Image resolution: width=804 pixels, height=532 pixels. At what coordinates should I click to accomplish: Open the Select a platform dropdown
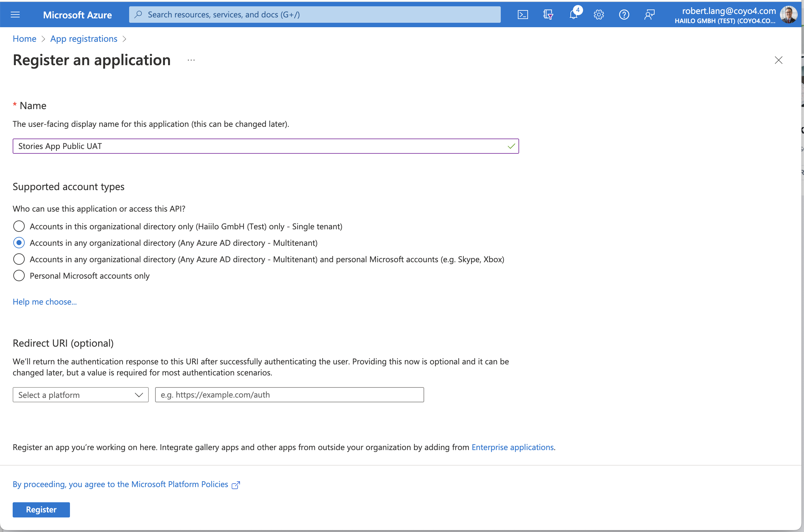[x=81, y=395]
